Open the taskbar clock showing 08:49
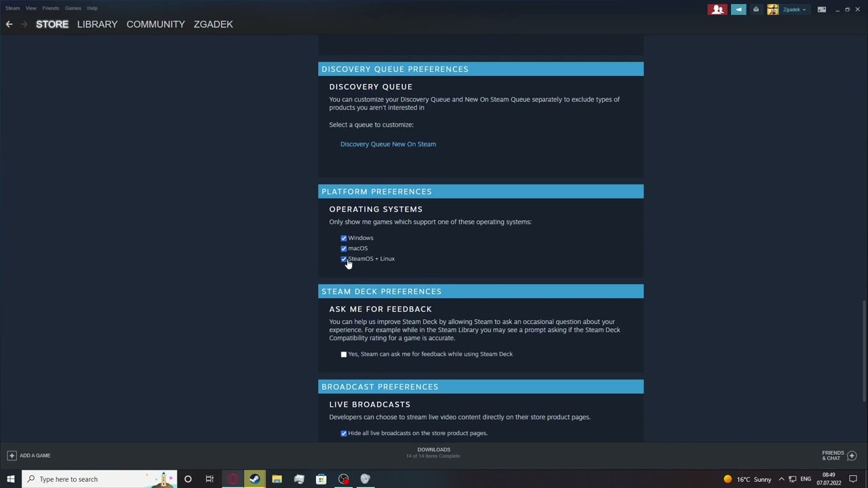 [829, 479]
